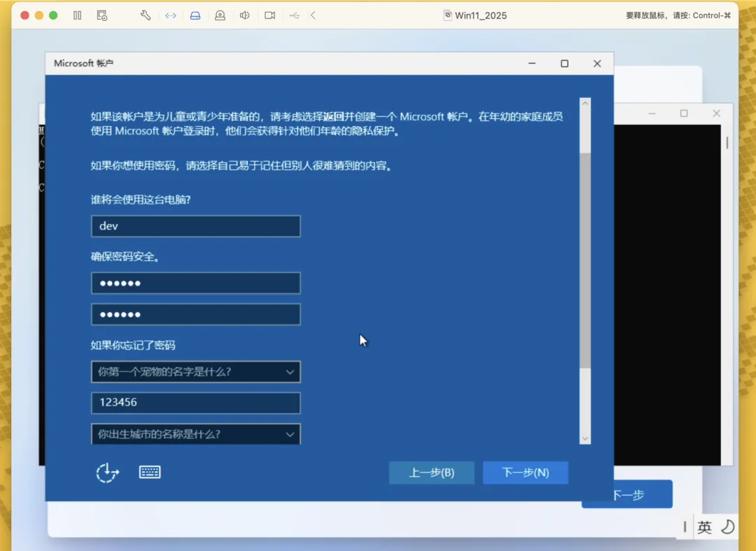Open first security question dropdown
This screenshot has height=551, width=756.
pyautogui.click(x=196, y=372)
